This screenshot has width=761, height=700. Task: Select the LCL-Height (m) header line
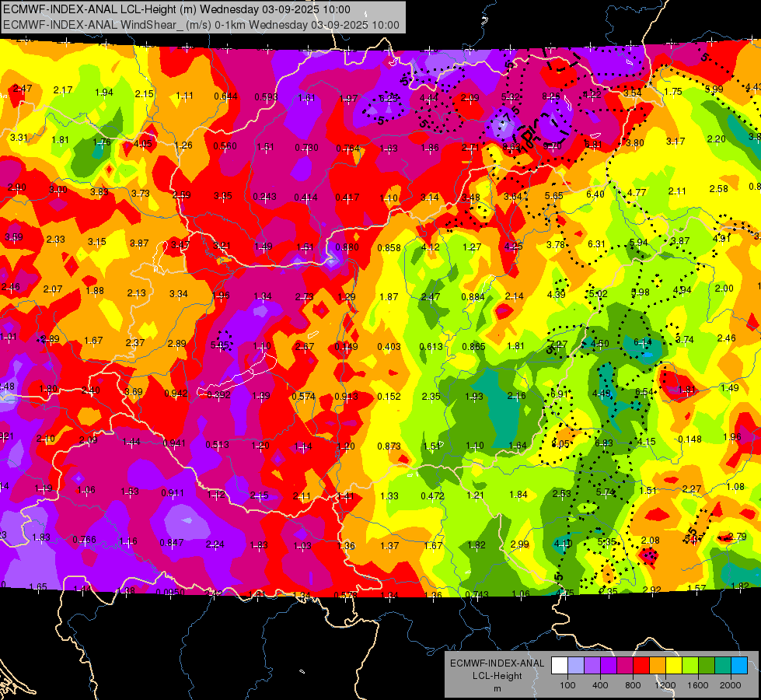click(x=176, y=9)
